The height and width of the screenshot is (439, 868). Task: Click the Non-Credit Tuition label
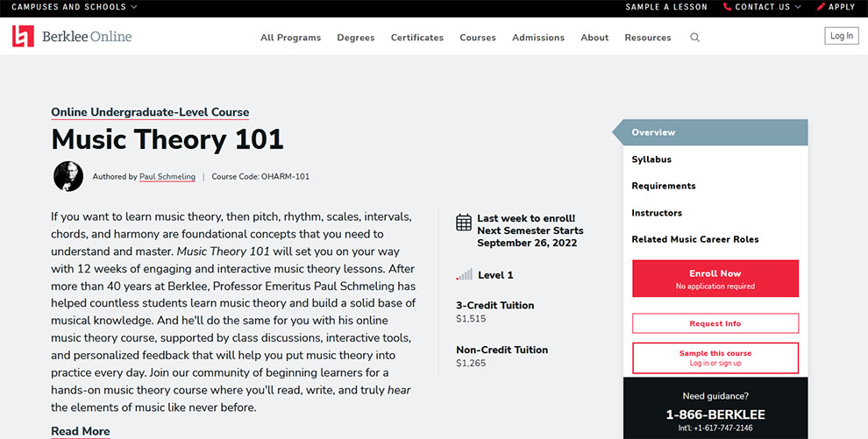(x=502, y=350)
